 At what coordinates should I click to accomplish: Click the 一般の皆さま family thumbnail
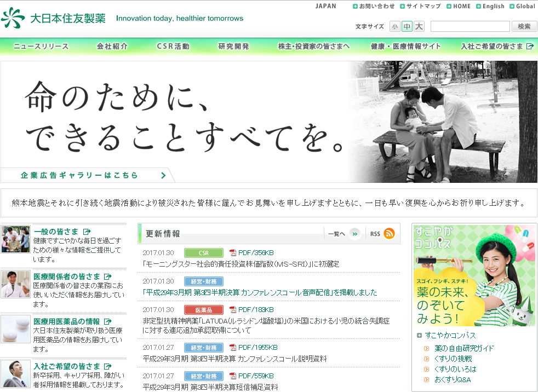coord(15,239)
